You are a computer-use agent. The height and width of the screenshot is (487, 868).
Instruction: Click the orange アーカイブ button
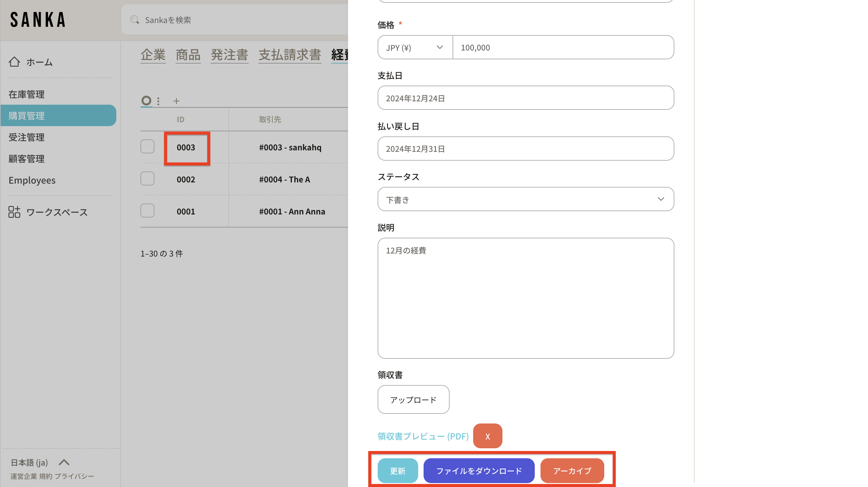click(572, 470)
